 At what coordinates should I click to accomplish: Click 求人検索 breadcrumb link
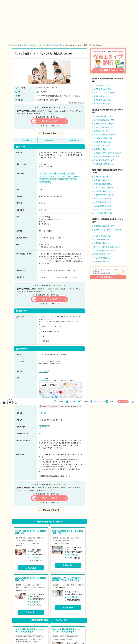pyautogui.click(x=42, y=45)
